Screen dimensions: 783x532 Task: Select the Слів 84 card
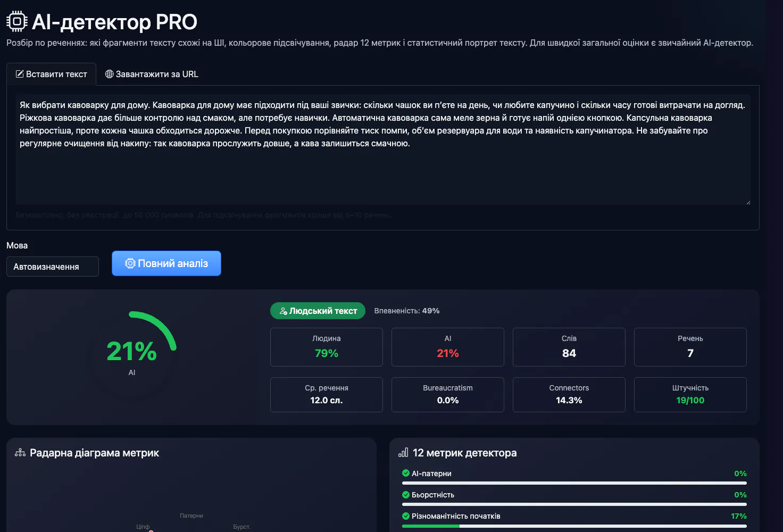coord(569,347)
